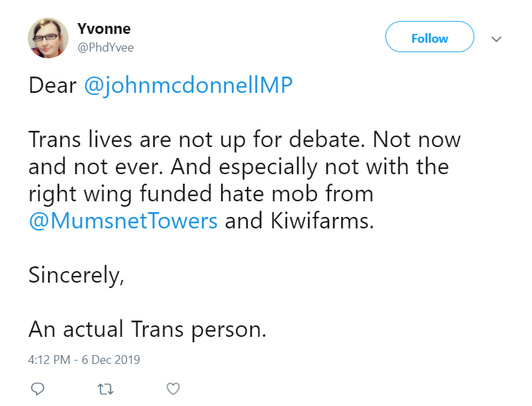Click the word Dear in the tweet
Image resolution: width=532 pixels, height=406 pixels.
coord(53,85)
